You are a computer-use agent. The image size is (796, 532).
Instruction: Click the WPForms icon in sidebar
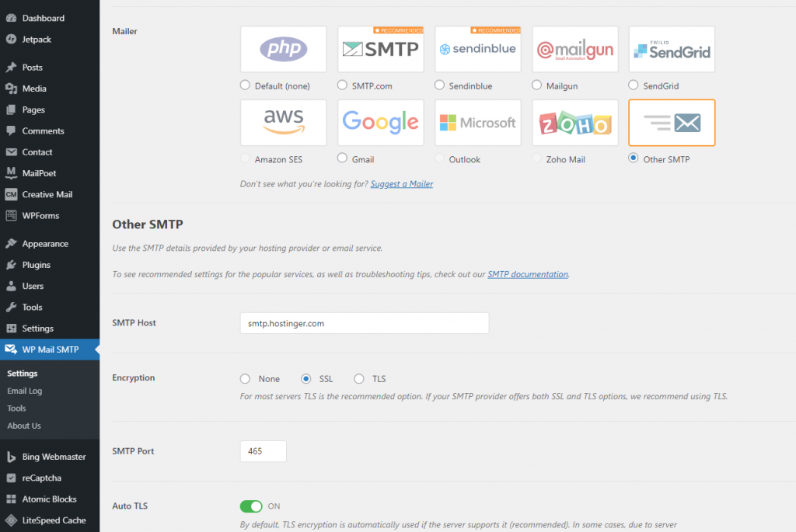[11, 216]
